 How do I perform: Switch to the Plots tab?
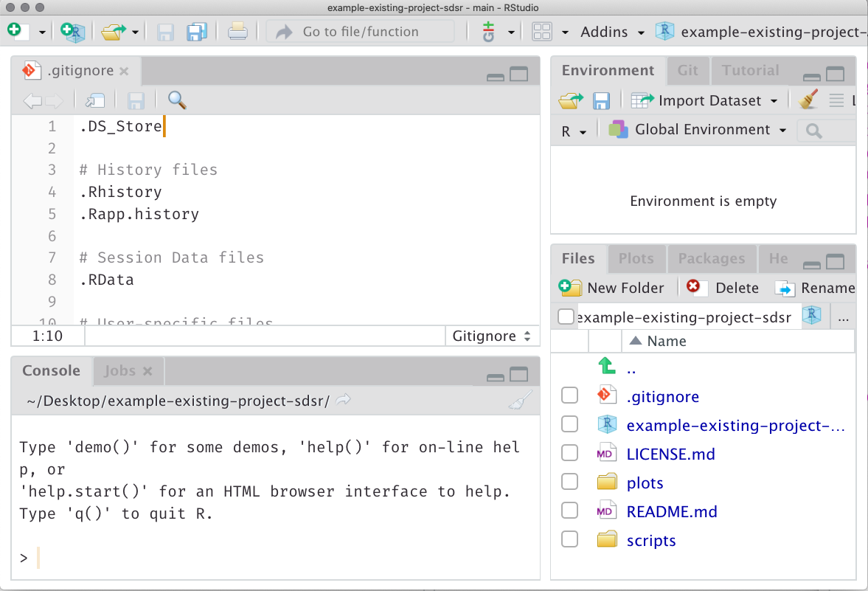tap(636, 259)
